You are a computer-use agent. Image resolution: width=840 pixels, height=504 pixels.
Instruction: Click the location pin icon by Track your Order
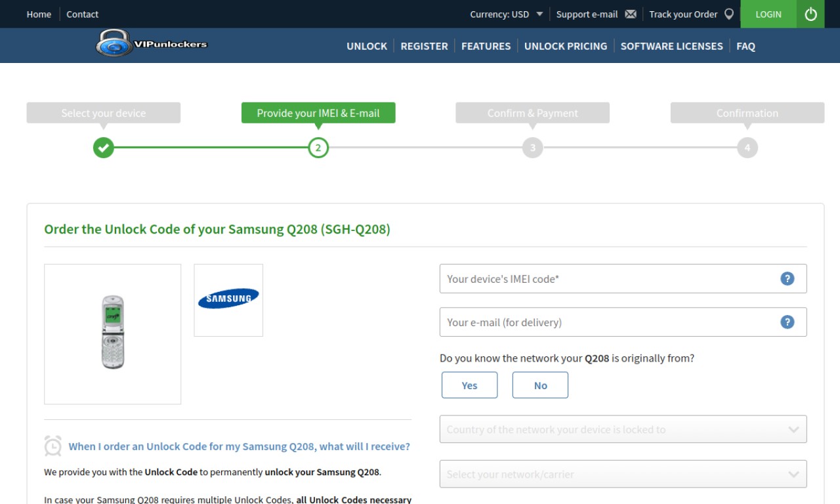click(728, 14)
